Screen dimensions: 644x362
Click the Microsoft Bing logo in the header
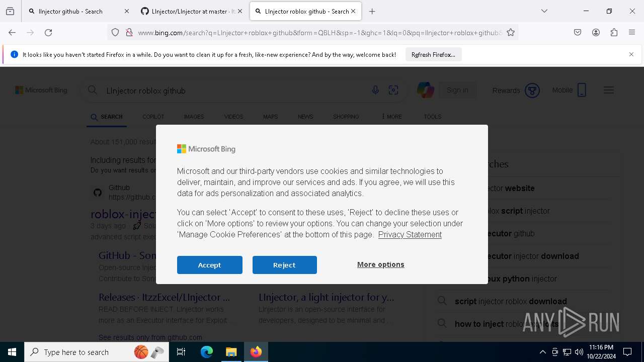point(41,90)
